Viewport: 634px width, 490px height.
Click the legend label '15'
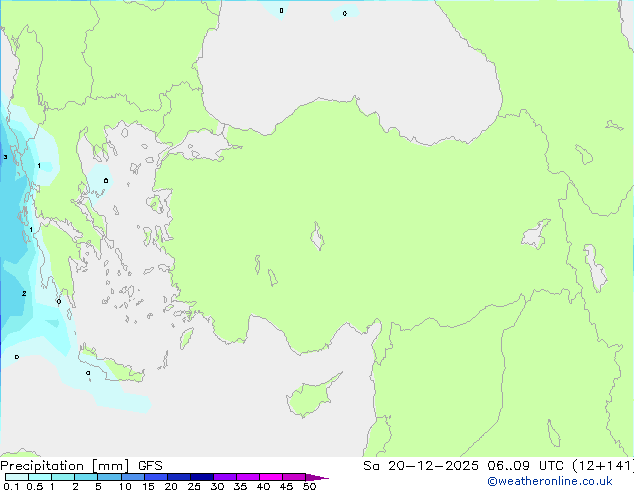pyautogui.click(x=148, y=486)
